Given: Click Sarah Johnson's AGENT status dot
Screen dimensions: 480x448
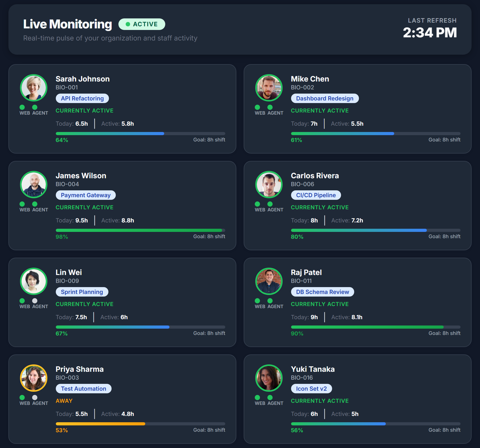Looking at the screenshot, I should click(35, 107).
